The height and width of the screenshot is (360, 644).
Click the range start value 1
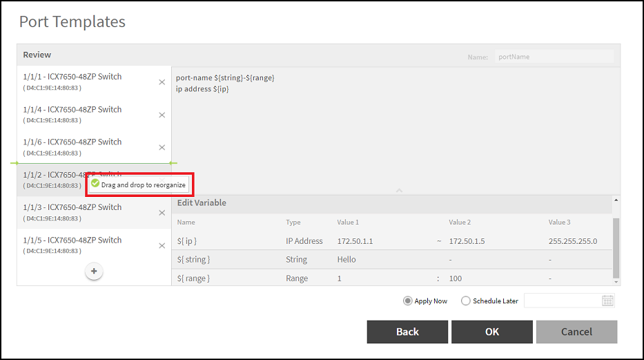[339, 278]
